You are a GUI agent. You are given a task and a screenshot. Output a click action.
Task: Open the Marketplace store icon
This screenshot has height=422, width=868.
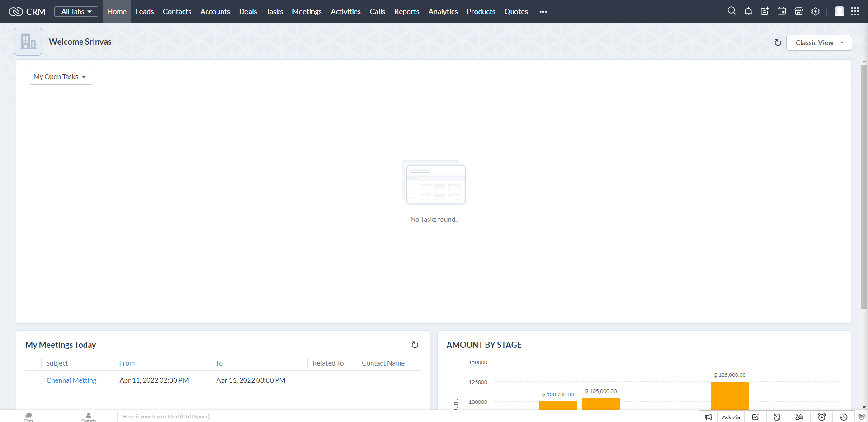click(798, 11)
